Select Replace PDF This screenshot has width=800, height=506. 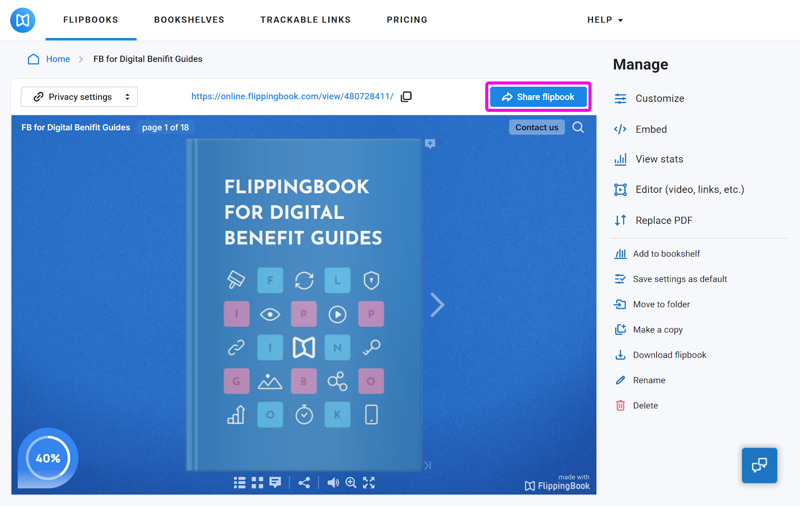(x=653, y=220)
